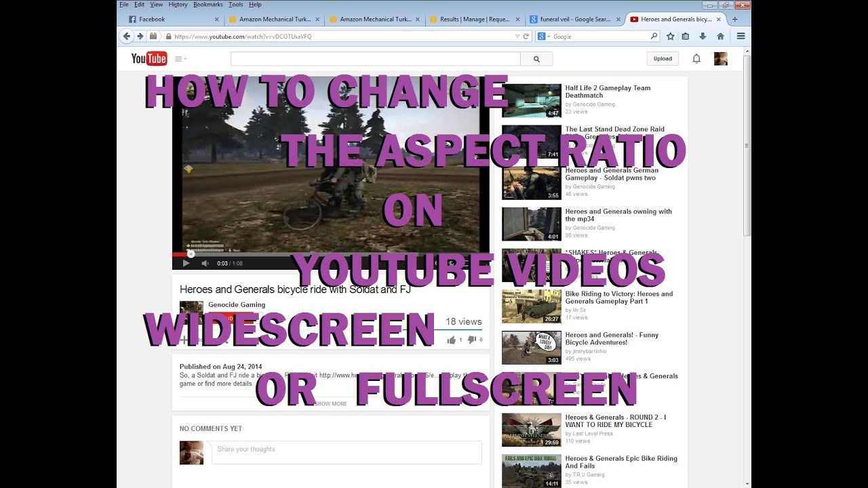The width and height of the screenshot is (868, 488).
Task: Reload the page with the refresh icon
Action: click(526, 37)
